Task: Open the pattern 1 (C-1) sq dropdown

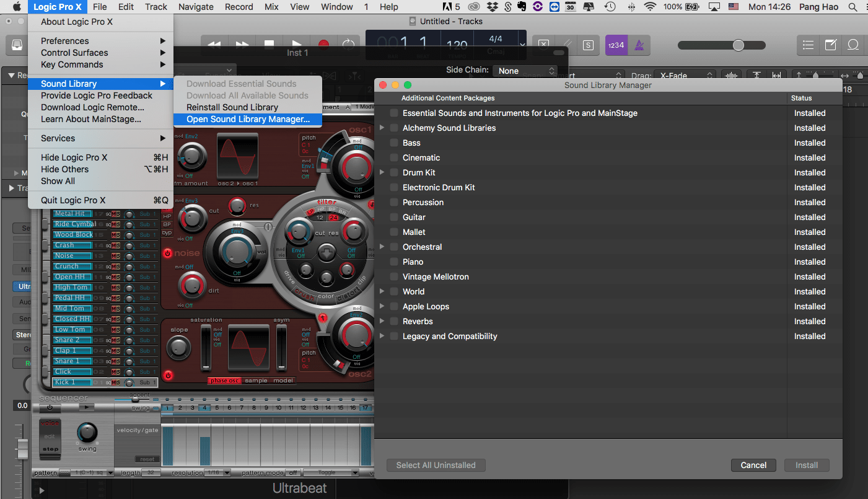Action: click(x=92, y=472)
